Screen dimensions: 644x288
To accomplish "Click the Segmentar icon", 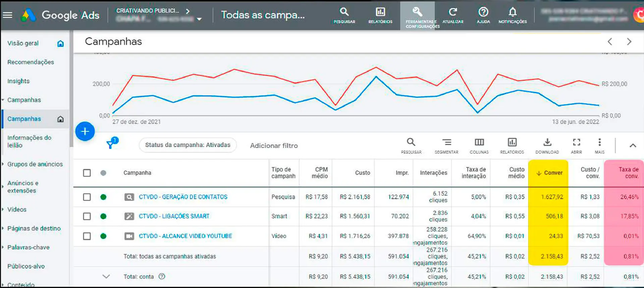I will click(x=446, y=146).
